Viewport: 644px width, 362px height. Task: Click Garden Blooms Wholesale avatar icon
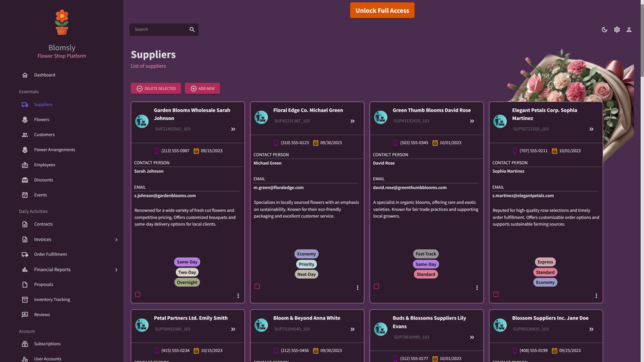(x=142, y=121)
